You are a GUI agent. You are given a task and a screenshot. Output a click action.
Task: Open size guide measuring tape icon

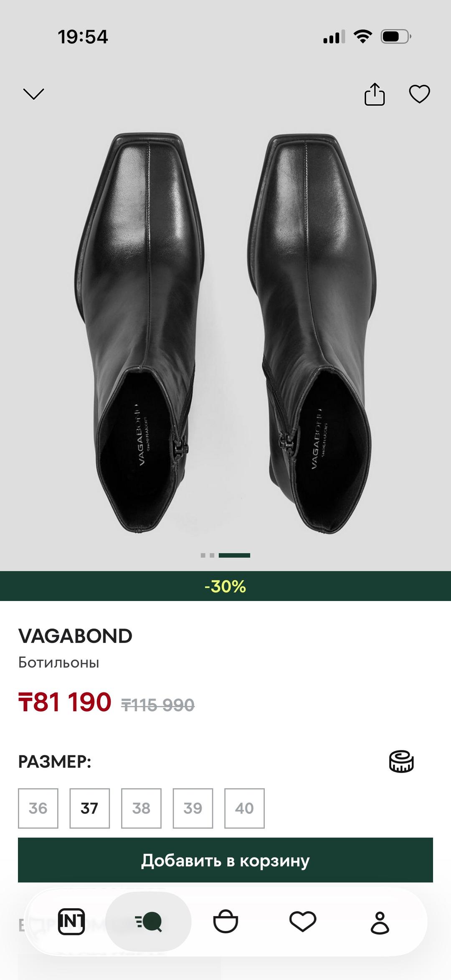(401, 761)
